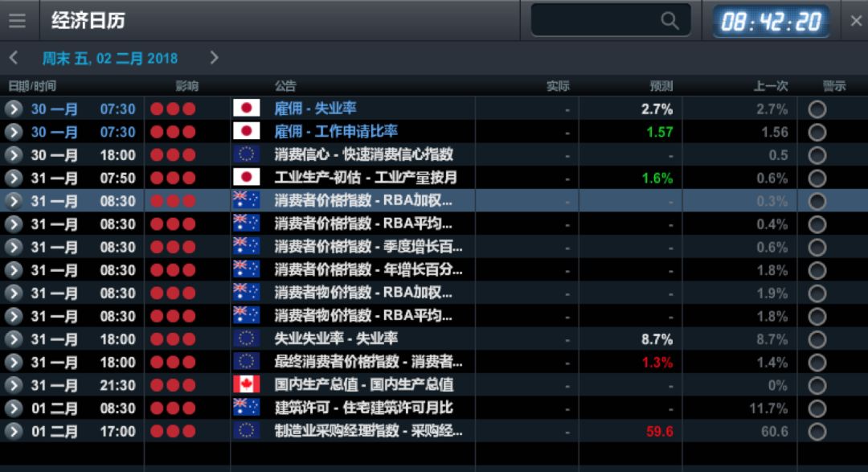The width and height of the screenshot is (868, 472).
Task: Sort by 实际 column header
Action: 558,86
